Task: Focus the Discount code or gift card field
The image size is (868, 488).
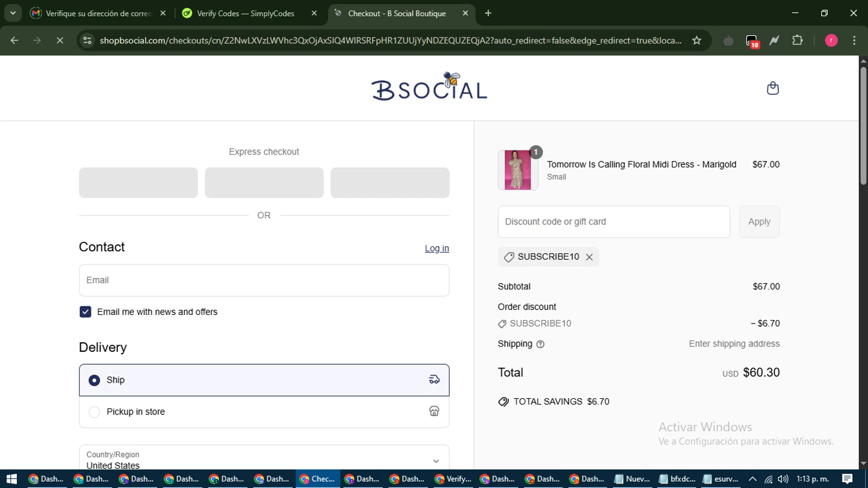Action: [x=614, y=222]
